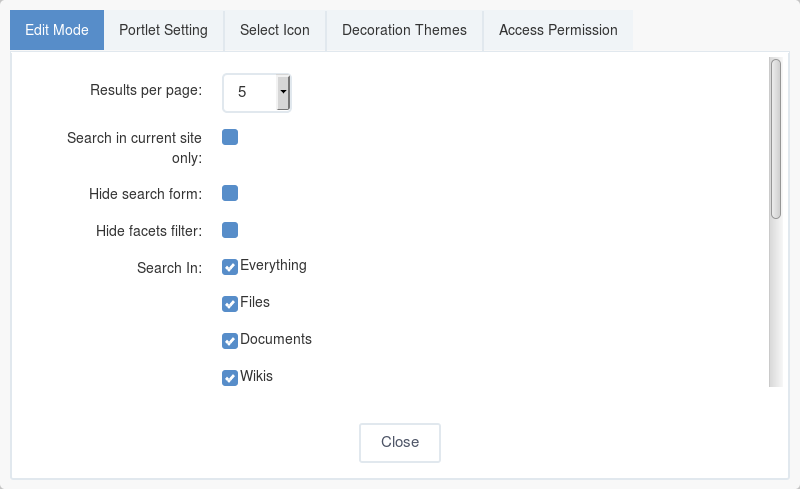The image size is (800, 489).
Task: Uncheck the Files search option
Action: tap(230, 304)
